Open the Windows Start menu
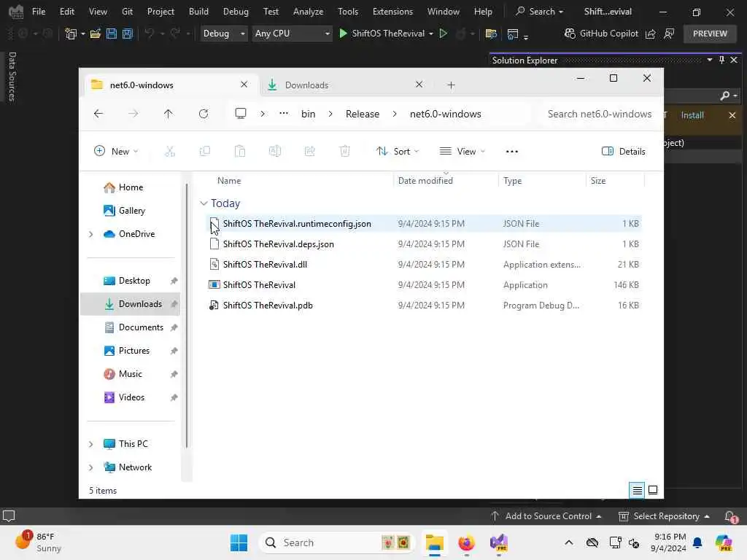747x560 pixels. 239,542
